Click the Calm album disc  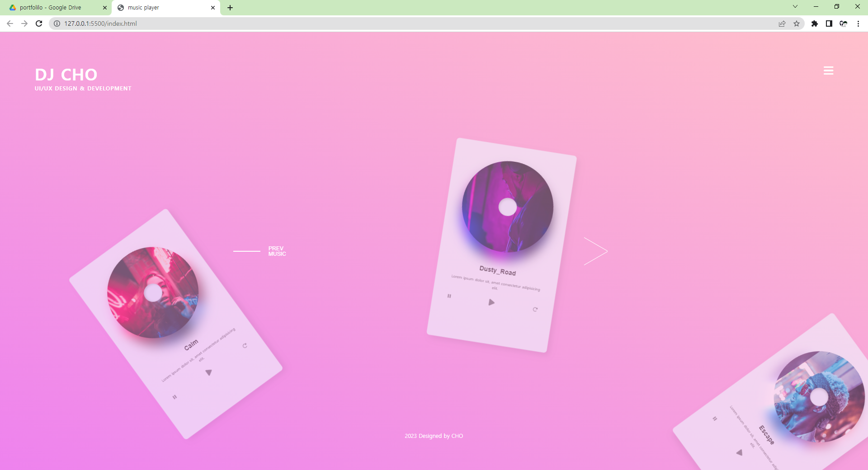[153, 292]
